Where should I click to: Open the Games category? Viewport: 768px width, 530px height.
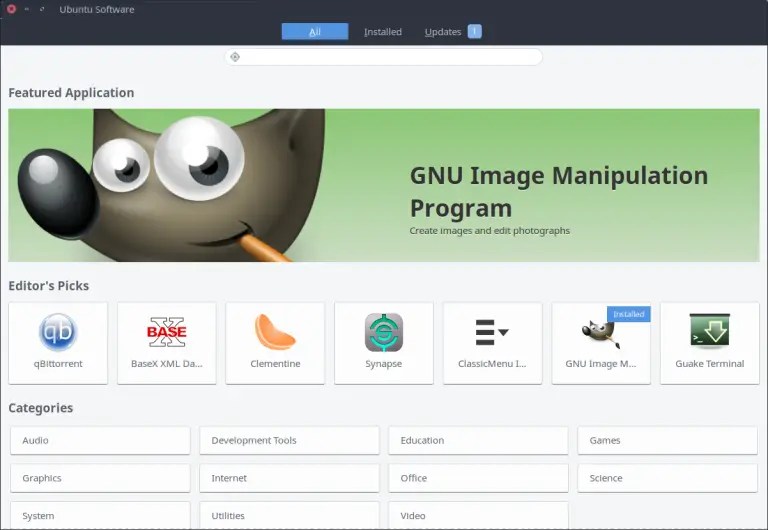(667, 440)
